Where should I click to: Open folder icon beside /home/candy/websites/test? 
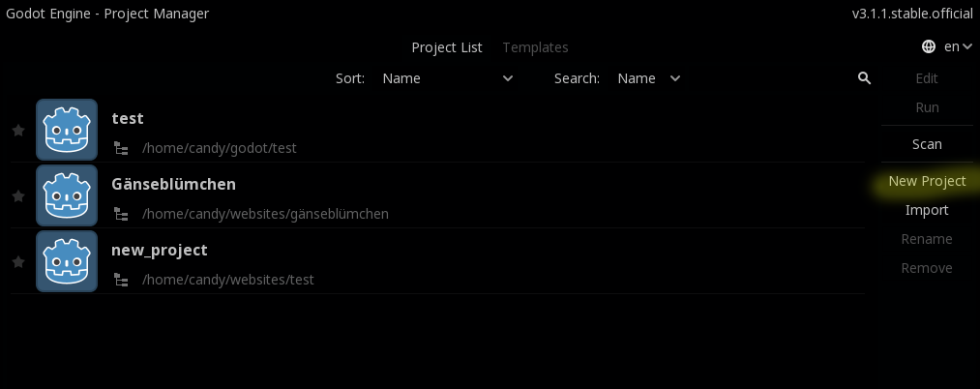point(122,280)
